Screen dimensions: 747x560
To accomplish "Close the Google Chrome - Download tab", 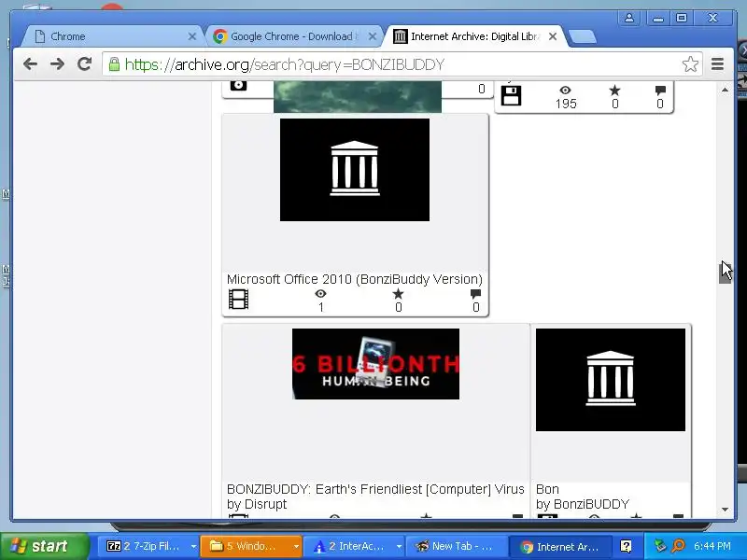I will [x=373, y=36].
